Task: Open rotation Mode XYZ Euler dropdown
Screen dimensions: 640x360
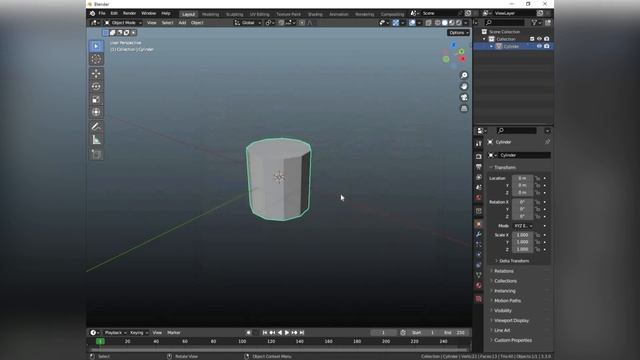Action: 523,226
